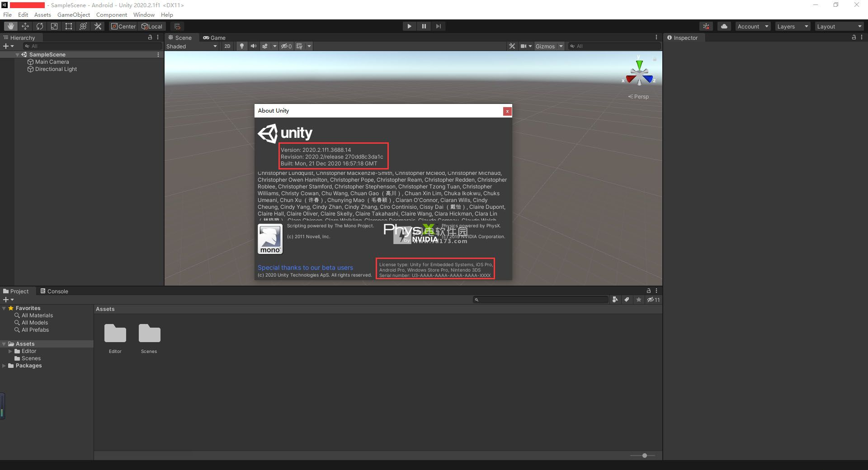Select the Rotate tool

(40, 26)
